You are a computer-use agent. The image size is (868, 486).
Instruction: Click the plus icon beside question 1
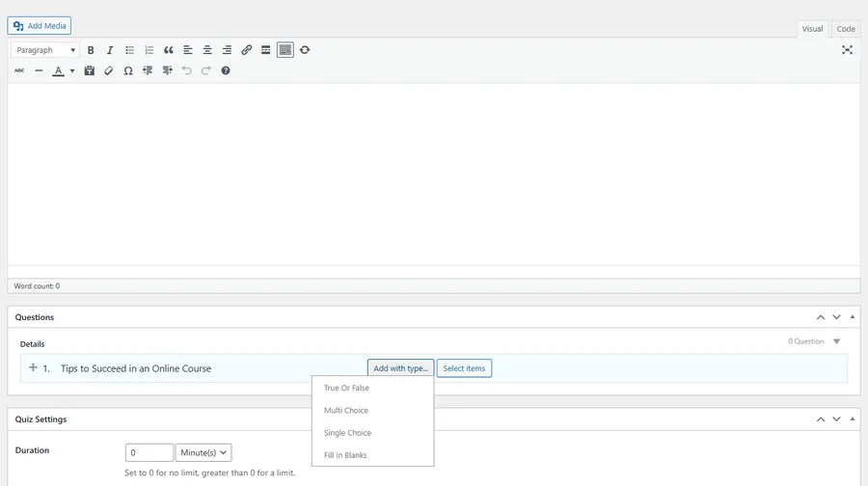pos(33,367)
